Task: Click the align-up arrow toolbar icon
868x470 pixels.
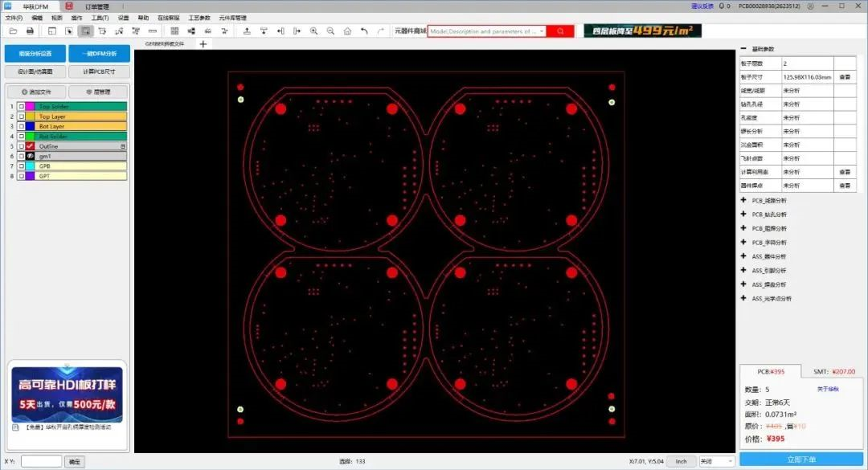Action: tap(247, 31)
